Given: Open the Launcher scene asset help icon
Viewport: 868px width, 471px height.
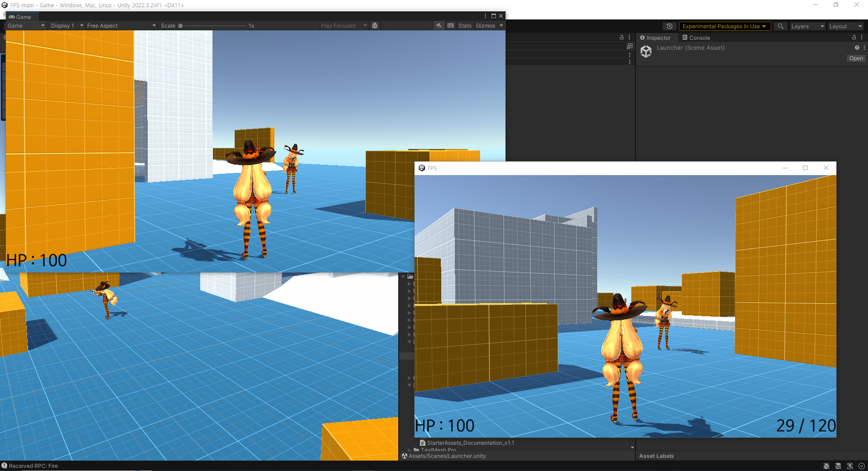Looking at the screenshot, I should pyautogui.click(x=857, y=48).
